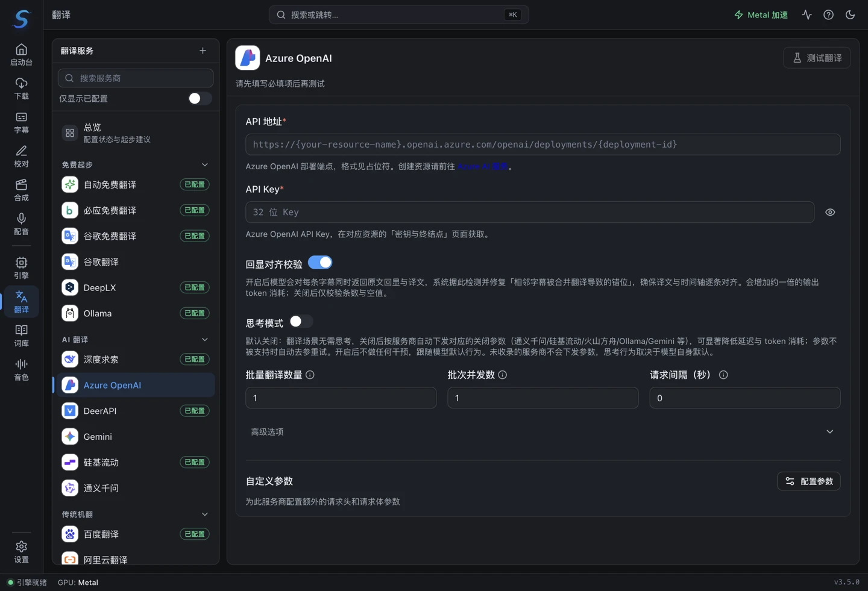This screenshot has height=591, width=868.
Task: Select Azure OpenAI in service list
Action: [134, 385]
